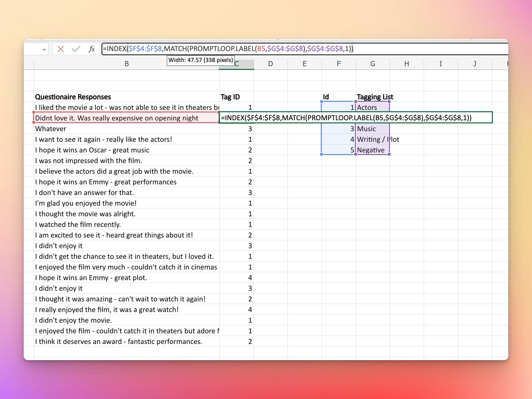Select column B header
532x399 pixels.
(x=127, y=64)
